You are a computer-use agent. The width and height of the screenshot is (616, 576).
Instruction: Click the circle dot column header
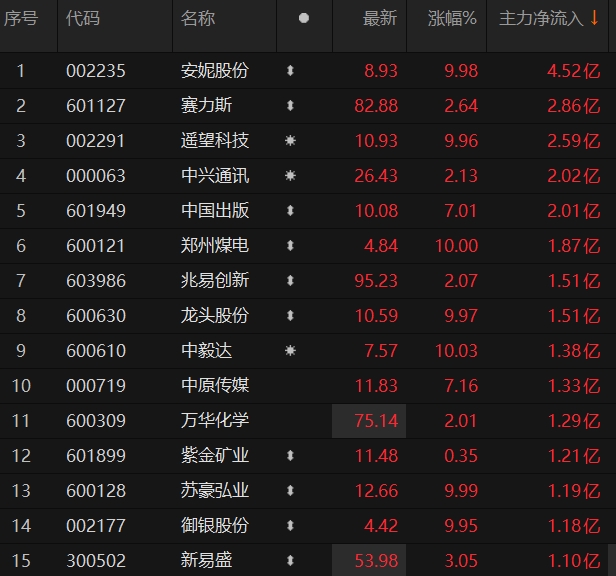(x=303, y=19)
